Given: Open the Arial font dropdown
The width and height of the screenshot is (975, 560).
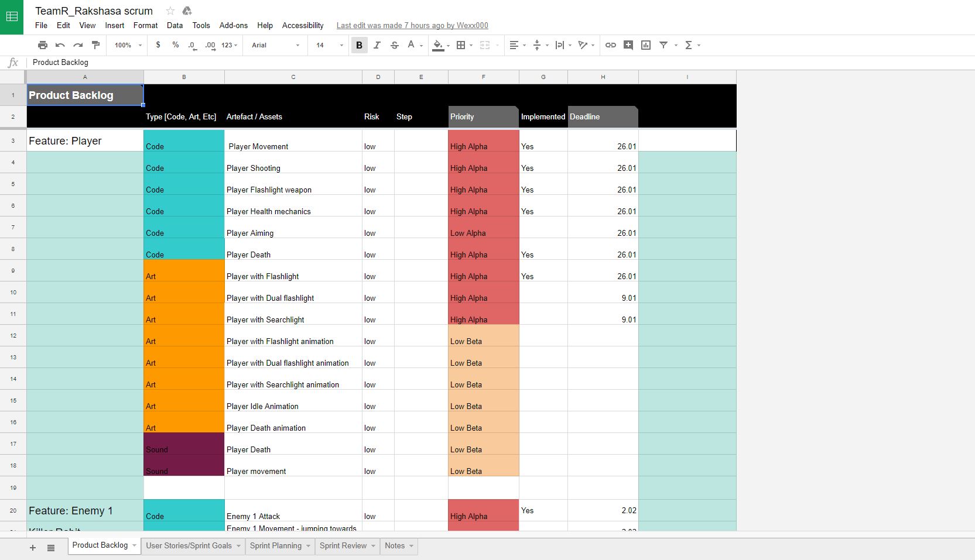Looking at the screenshot, I should (275, 45).
